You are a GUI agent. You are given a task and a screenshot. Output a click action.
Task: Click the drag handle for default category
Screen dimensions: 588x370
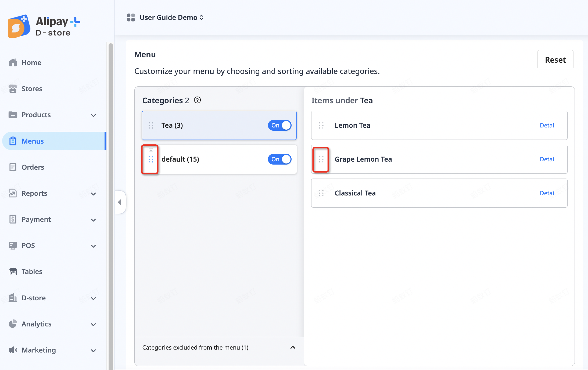(151, 159)
